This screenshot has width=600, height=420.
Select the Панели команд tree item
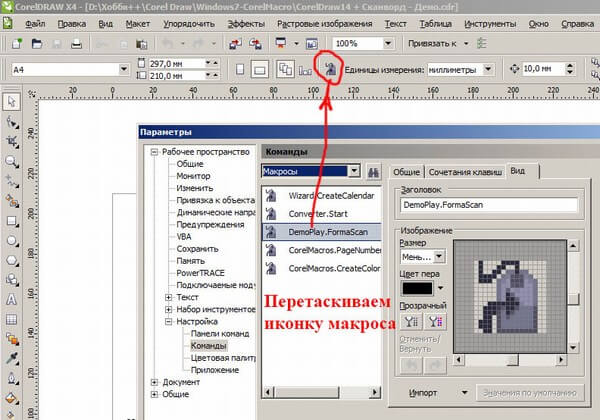coord(220,334)
